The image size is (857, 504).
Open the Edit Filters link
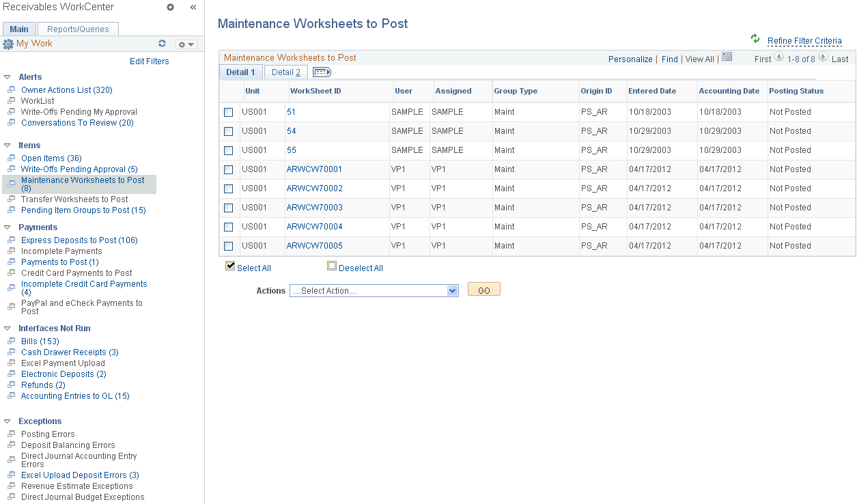coord(149,61)
